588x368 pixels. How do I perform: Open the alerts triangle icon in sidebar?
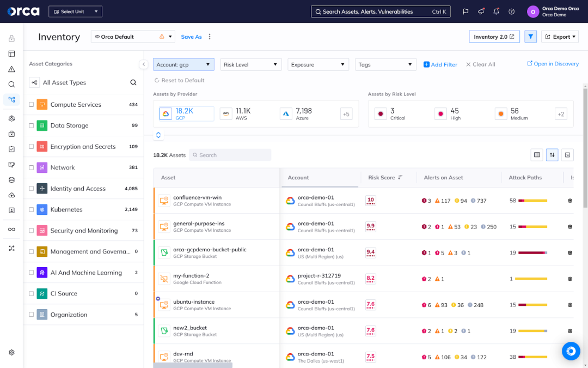(x=11, y=69)
